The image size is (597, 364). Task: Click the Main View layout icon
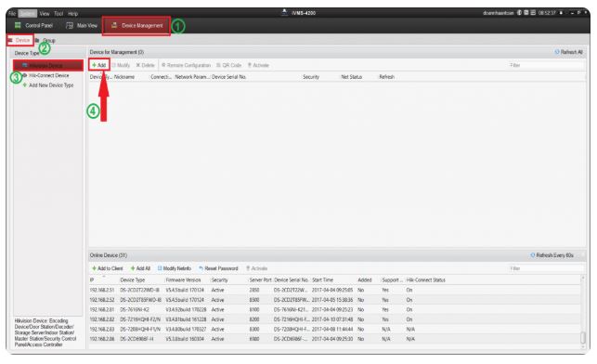[70, 25]
